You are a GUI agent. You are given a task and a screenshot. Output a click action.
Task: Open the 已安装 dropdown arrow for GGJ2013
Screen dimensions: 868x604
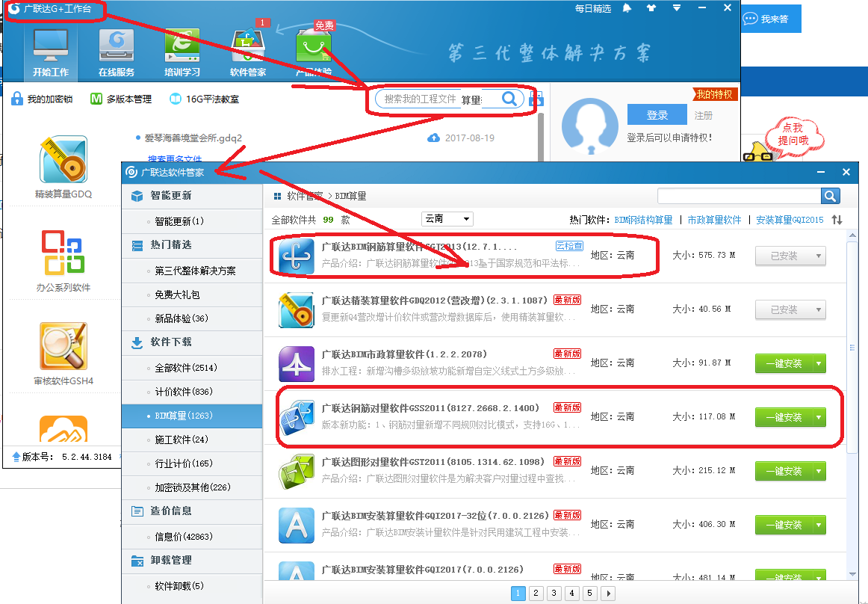coord(818,256)
